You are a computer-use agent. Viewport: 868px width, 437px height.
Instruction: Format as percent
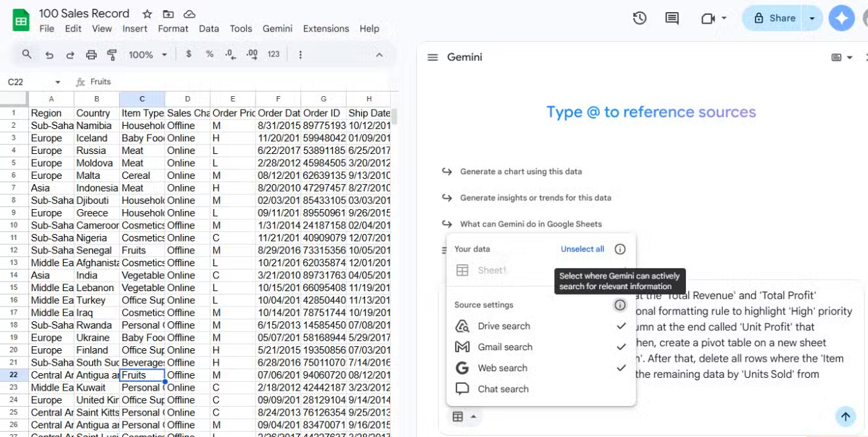(210, 54)
